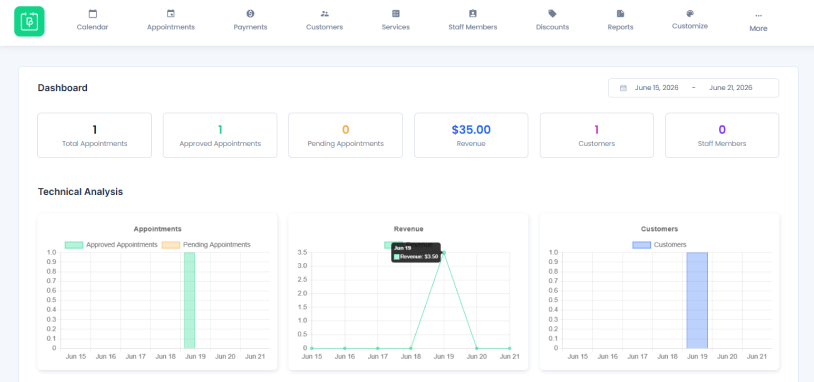This screenshot has height=382, width=814.
Task: Toggle the blue Customers legend swatch
Action: 642,245
